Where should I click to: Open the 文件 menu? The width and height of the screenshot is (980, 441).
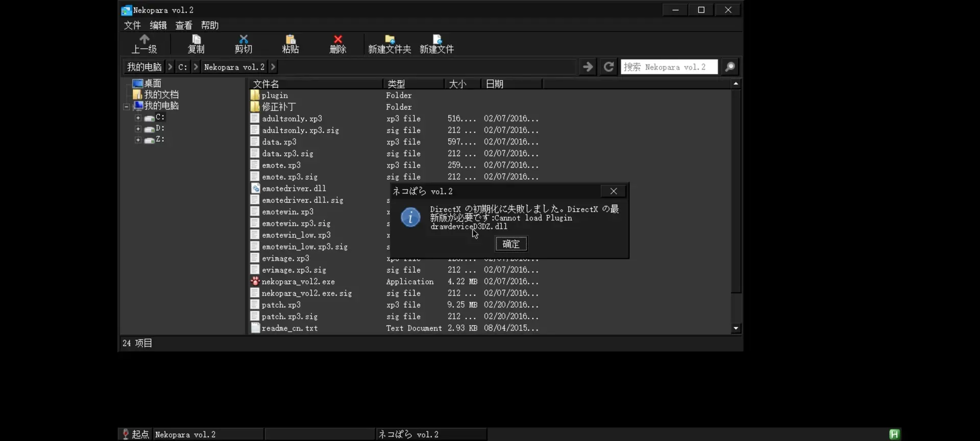click(x=132, y=25)
